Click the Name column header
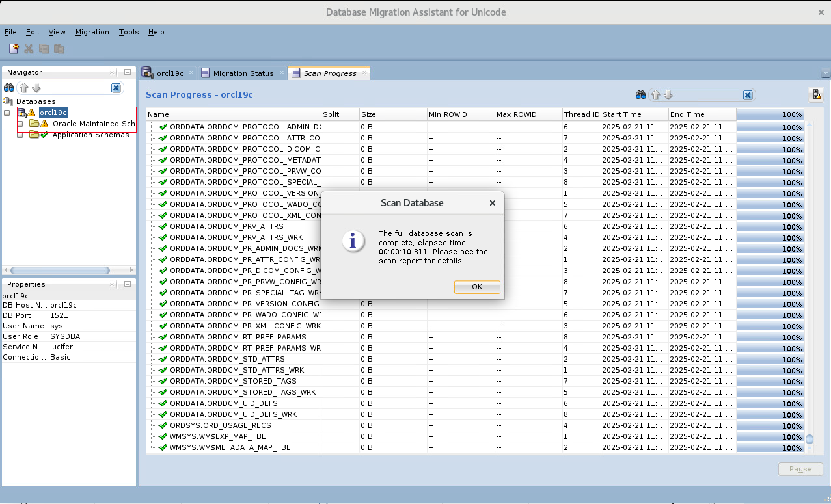831x504 pixels. coord(233,114)
